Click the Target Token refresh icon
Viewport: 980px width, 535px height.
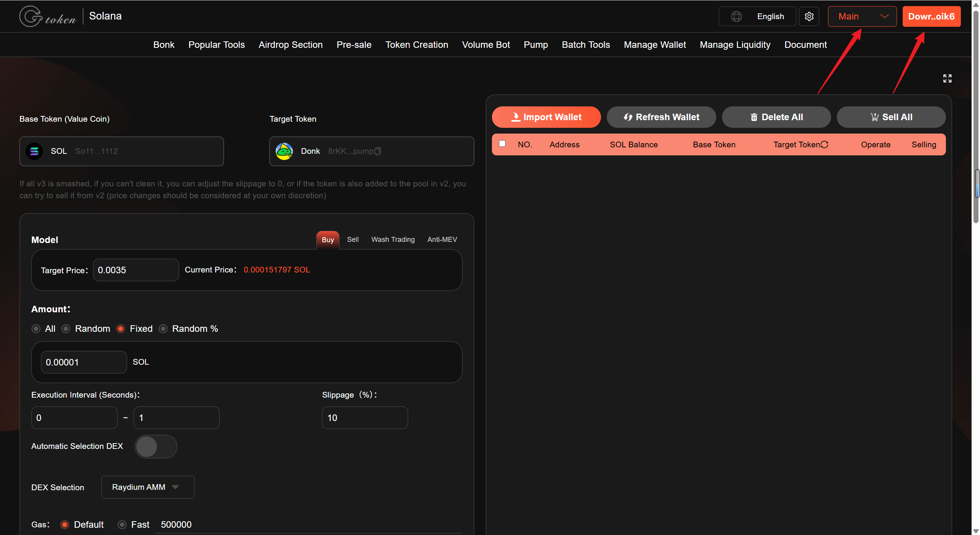pos(825,144)
